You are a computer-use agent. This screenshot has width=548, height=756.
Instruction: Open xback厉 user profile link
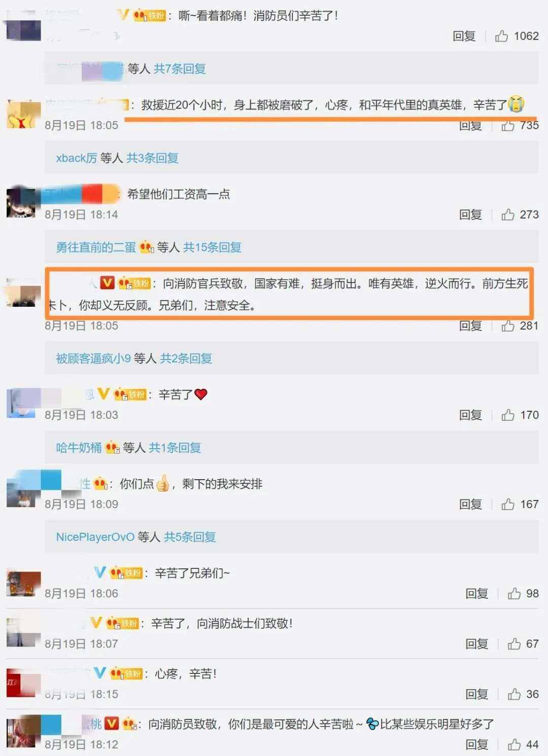click(x=76, y=158)
